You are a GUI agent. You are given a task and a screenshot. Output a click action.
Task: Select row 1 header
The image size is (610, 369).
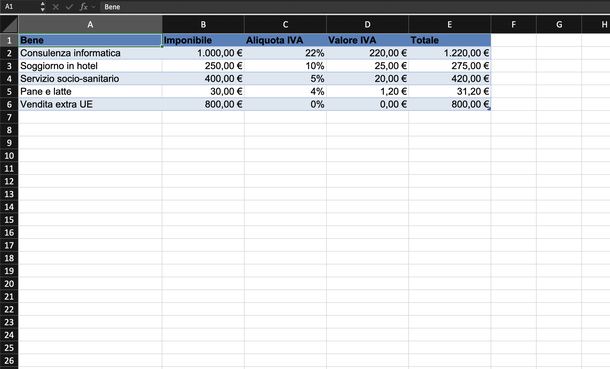pos(9,40)
